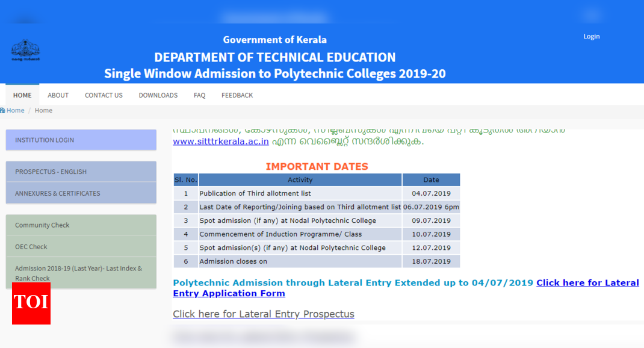The height and width of the screenshot is (348, 644).
Task: Click the home icon in breadcrumb
Action: [3, 111]
